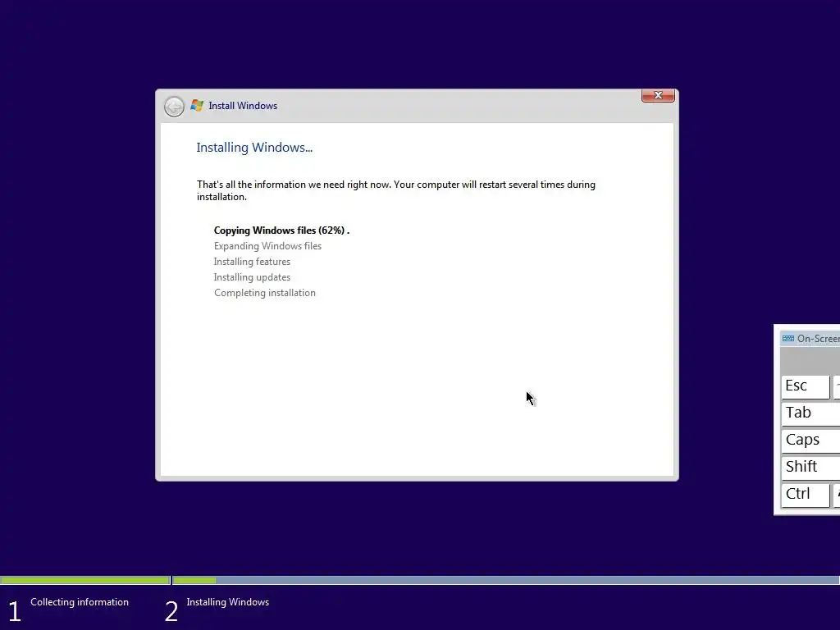Click the Installing Windows stage progress bar
This screenshot has height=630, width=840.
point(505,580)
